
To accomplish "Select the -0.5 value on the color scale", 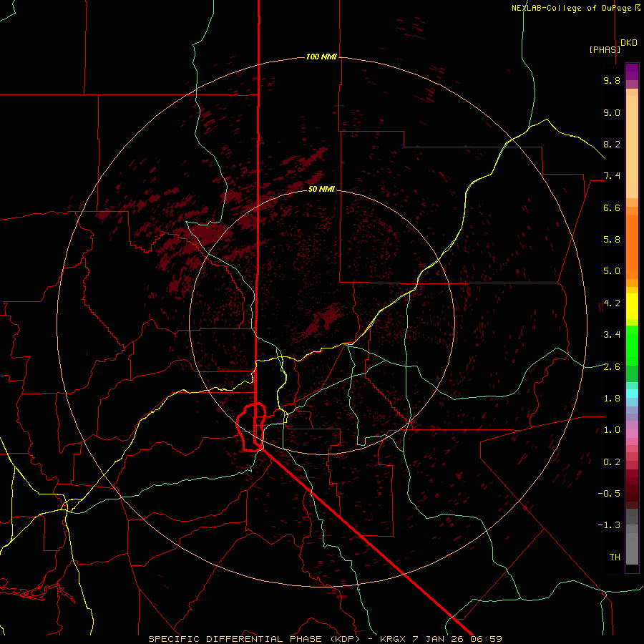I will tap(609, 494).
